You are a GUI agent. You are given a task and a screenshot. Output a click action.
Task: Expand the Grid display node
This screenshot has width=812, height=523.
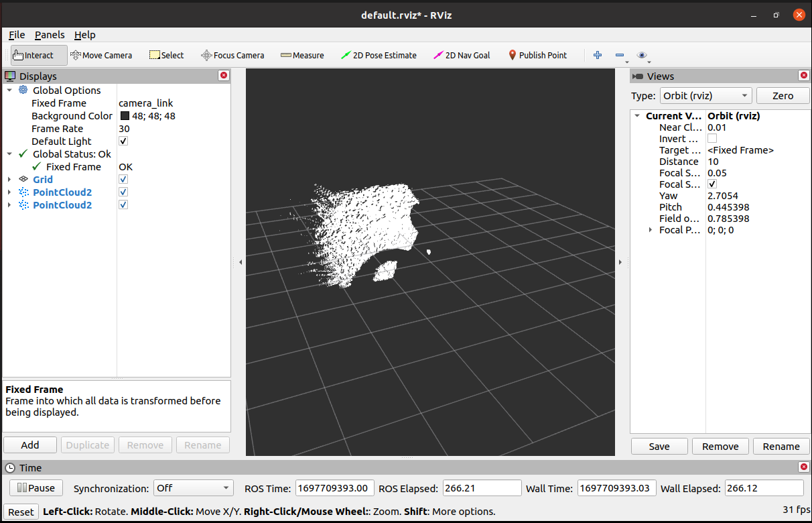coord(9,179)
